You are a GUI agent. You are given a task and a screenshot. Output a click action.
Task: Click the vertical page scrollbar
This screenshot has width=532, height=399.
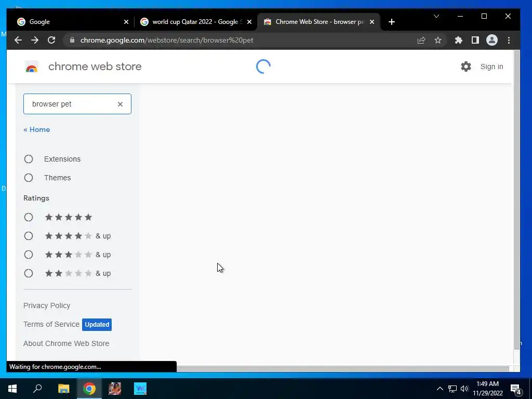(x=517, y=200)
